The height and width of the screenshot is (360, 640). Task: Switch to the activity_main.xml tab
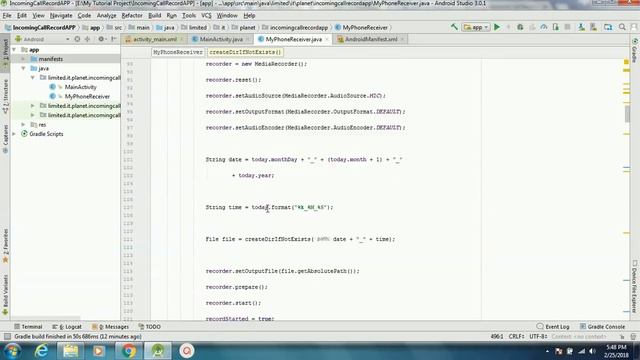point(154,39)
